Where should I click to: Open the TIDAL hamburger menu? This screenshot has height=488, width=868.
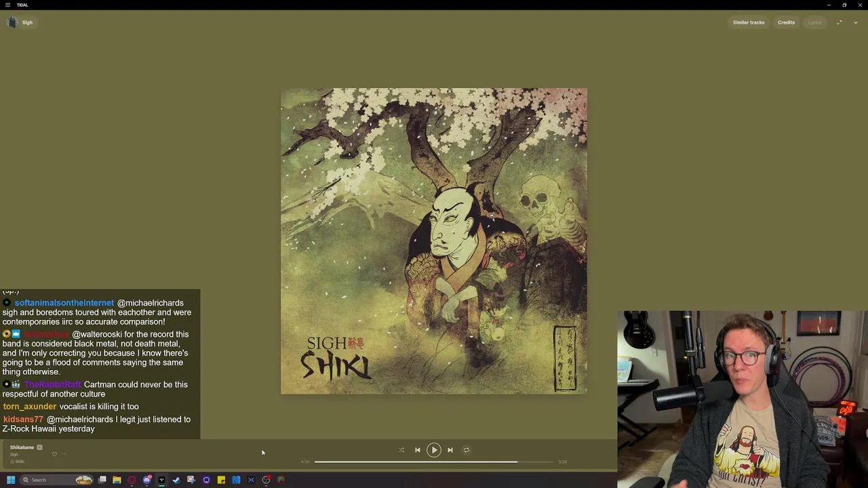pos(7,5)
